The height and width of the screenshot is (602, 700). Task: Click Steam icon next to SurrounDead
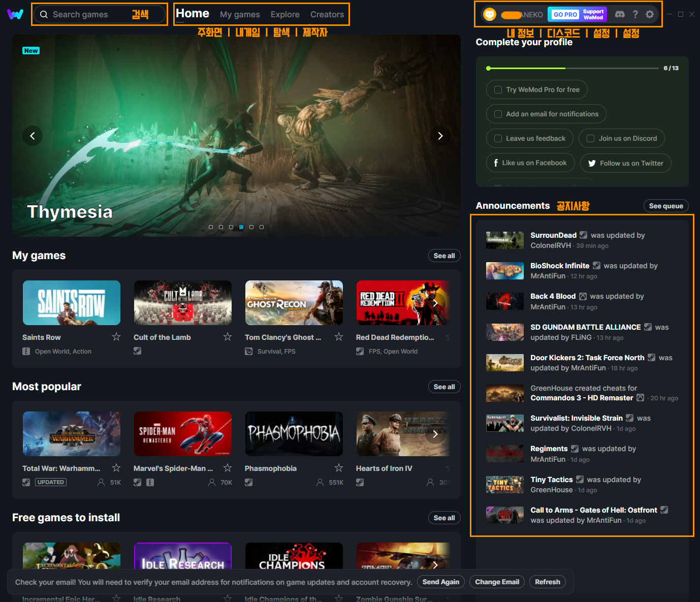584,235
